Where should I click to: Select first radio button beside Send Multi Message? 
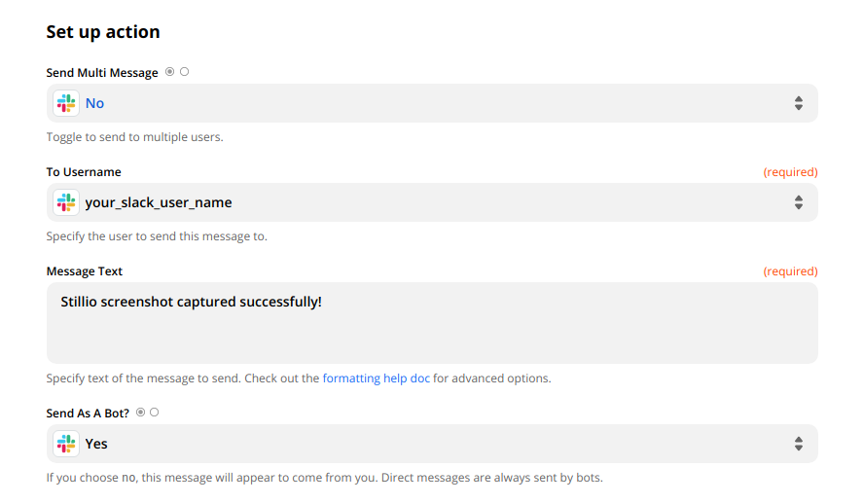pyautogui.click(x=170, y=72)
